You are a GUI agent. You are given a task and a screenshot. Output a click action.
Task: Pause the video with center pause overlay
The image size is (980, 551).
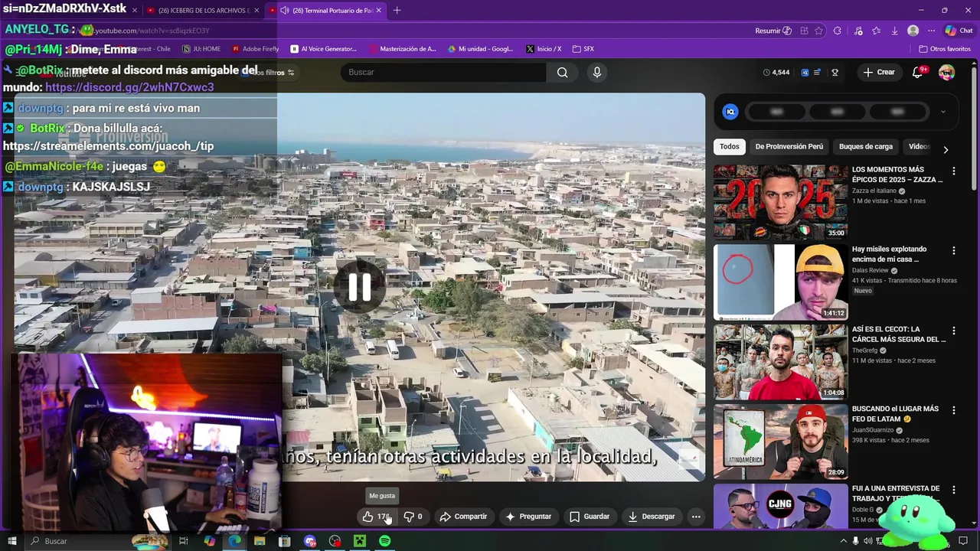(359, 287)
